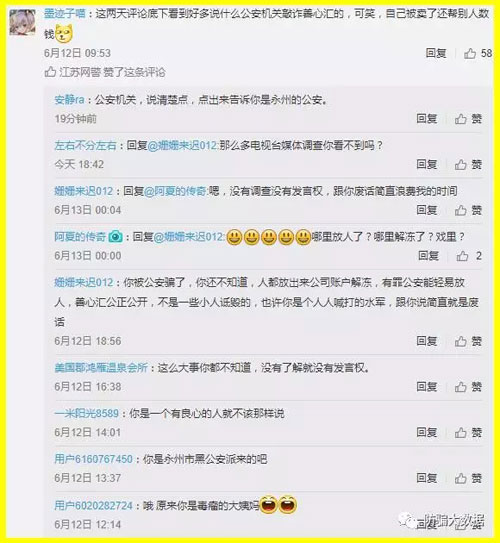Open @阿夏的传奇 mention link
500x543 pixels.
(175, 191)
